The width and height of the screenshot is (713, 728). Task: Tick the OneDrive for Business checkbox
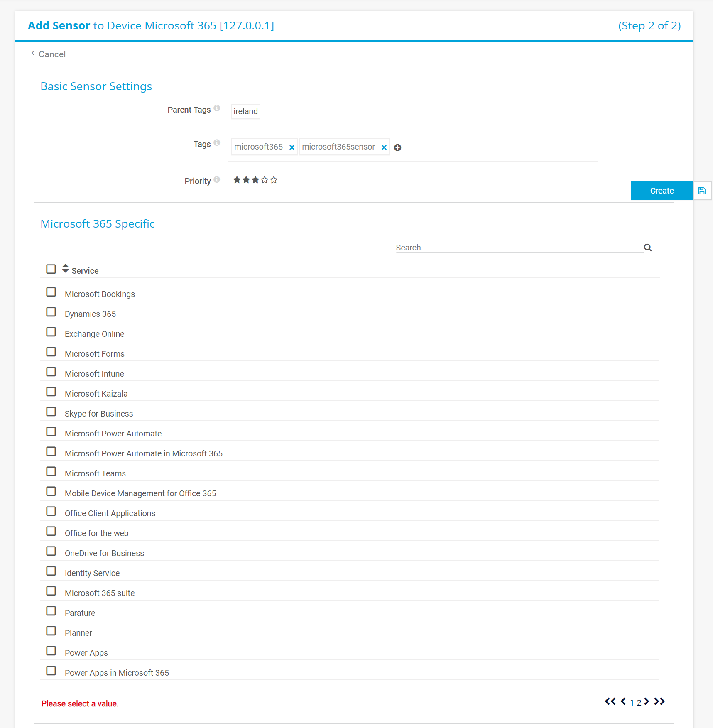tap(51, 551)
